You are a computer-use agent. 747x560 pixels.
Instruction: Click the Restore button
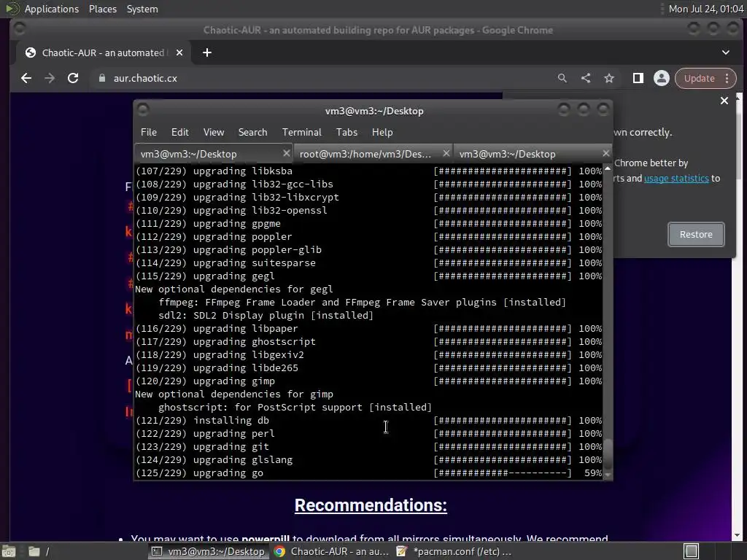pyautogui.click(x=696, y=234)
